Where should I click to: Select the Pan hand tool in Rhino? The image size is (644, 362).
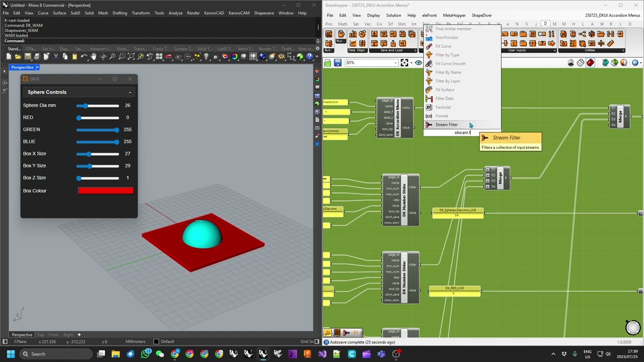tap(94, 57)
